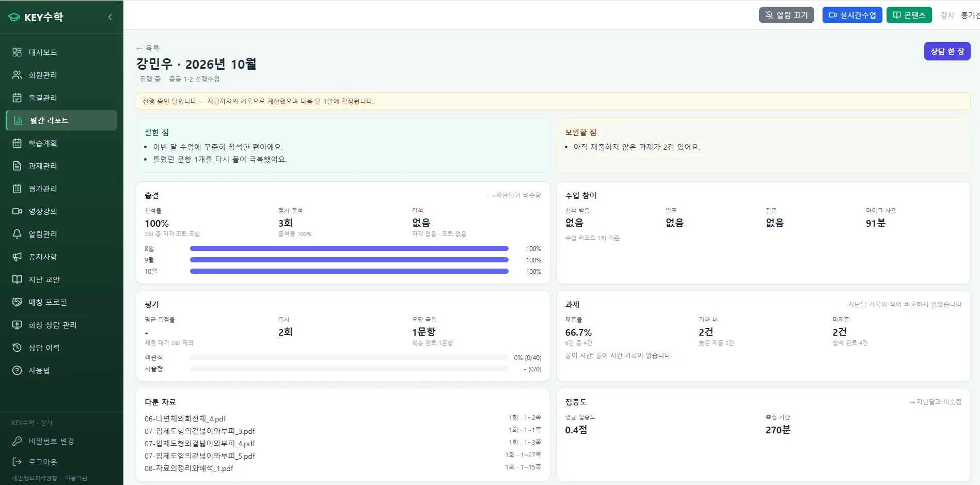This screenshot has height=485, width=980.
Task: Click the 매칭 프로필 handshake icon
Action: [x=17, y=302]
